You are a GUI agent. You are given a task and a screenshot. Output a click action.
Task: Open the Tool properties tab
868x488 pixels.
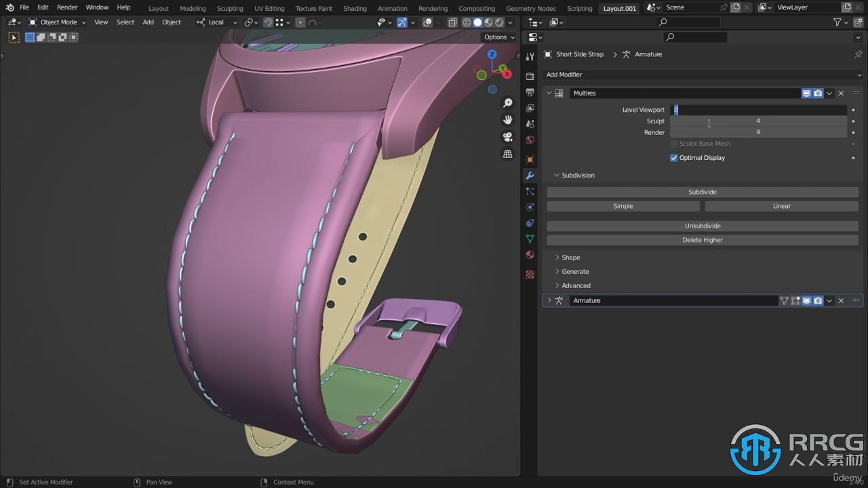[530, 57]
